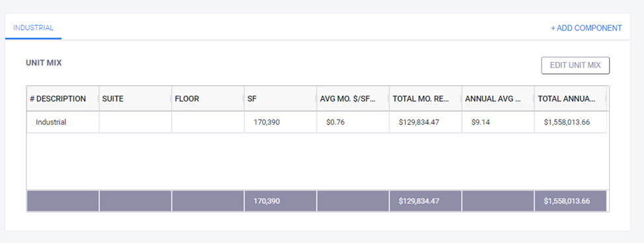This screenshot has height=243, width=644.
Task: Switch to the INDUSTRIAL tab
Action: click(x=33, y=28)
